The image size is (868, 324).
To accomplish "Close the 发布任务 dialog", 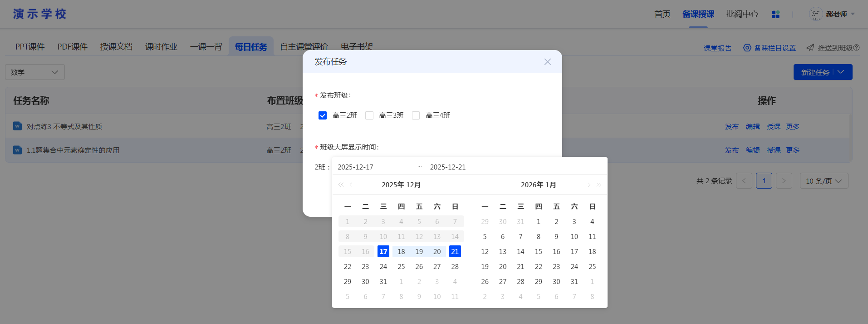I will 547,62.
